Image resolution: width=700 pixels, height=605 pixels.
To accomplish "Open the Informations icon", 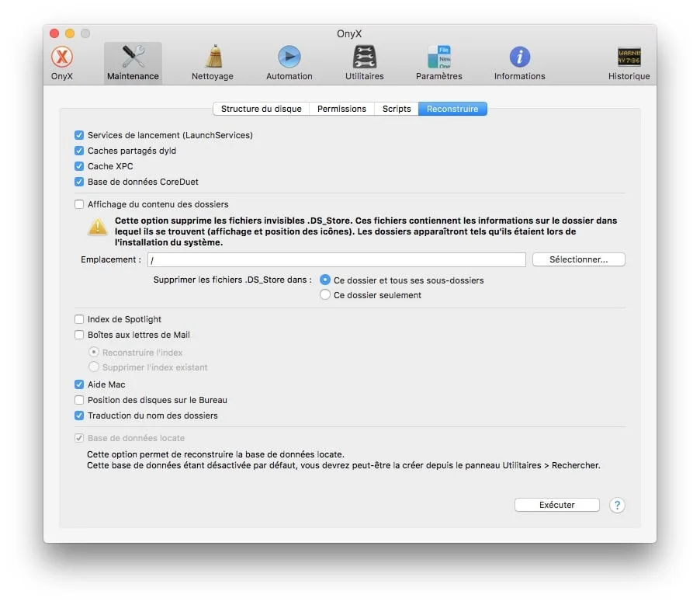I will click(x=520, y=63).
